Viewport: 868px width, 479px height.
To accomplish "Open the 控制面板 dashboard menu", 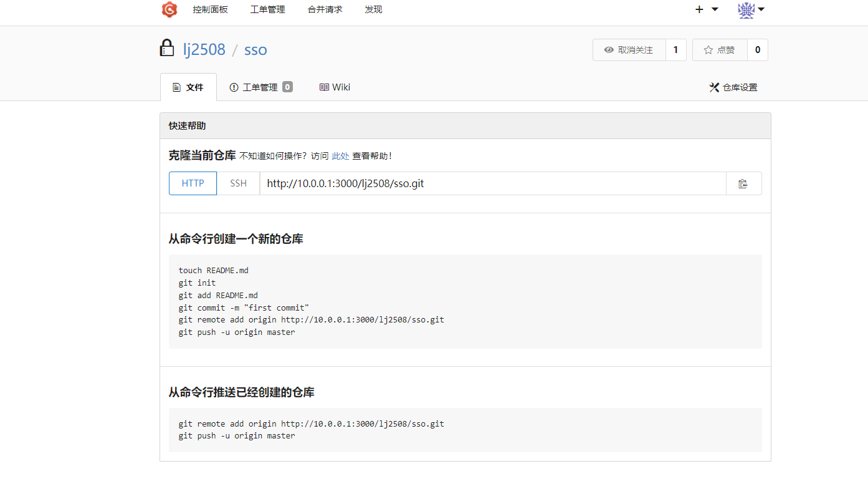I will [x=210, y=9].
